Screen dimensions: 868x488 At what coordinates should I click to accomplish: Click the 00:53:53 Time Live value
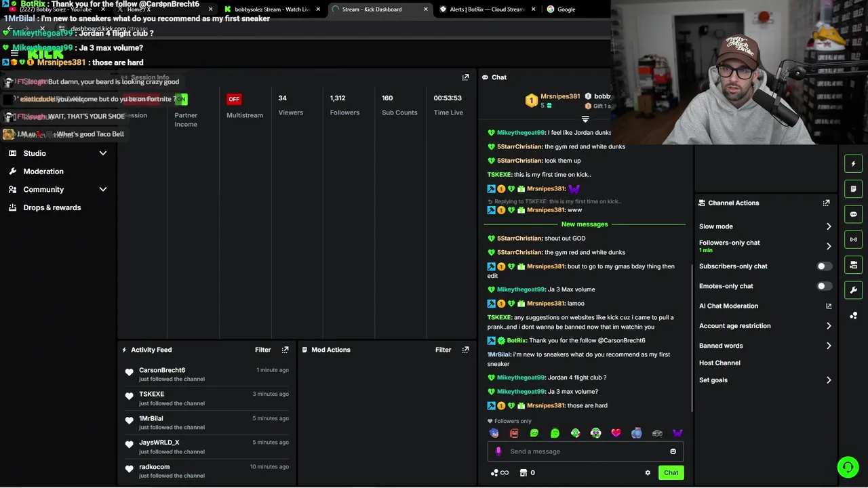coord(448,98)
